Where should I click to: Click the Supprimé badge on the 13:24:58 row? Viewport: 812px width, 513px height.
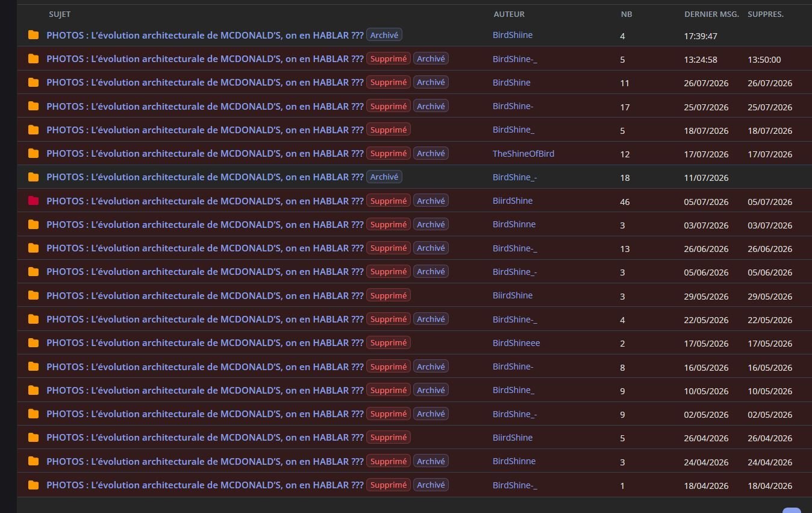click(x=389, y=58)
